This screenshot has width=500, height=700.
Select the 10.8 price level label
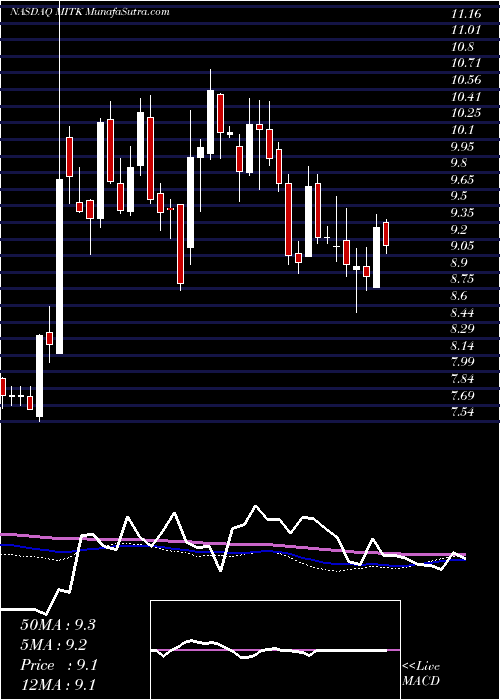click(x=463, y=47)
